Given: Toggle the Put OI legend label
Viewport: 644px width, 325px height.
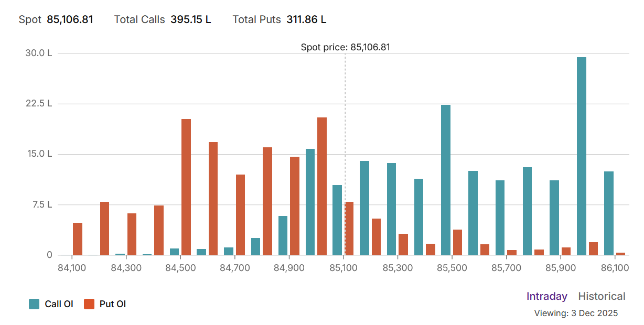Looking at the screenshot, I should click(113, 304).
